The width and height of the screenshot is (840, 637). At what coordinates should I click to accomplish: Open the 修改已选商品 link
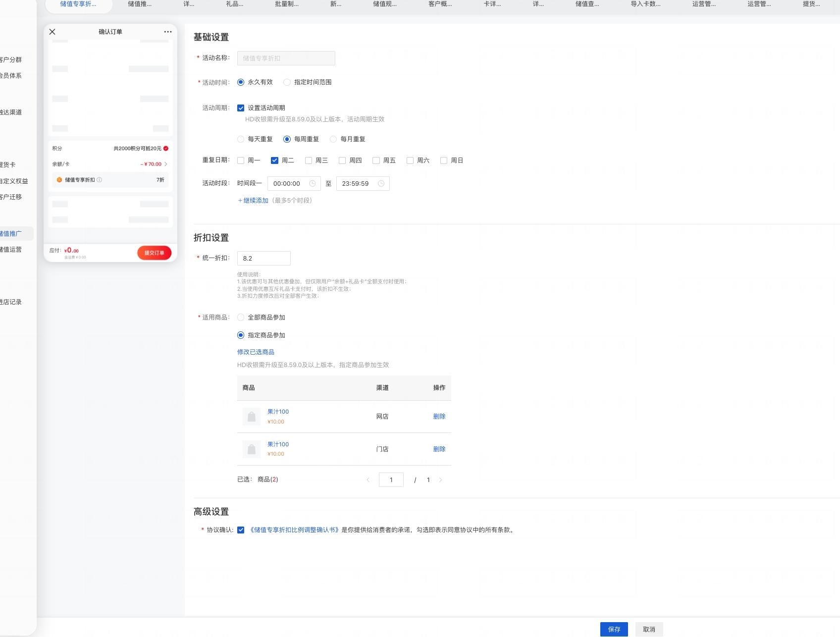tap(256, 352)
